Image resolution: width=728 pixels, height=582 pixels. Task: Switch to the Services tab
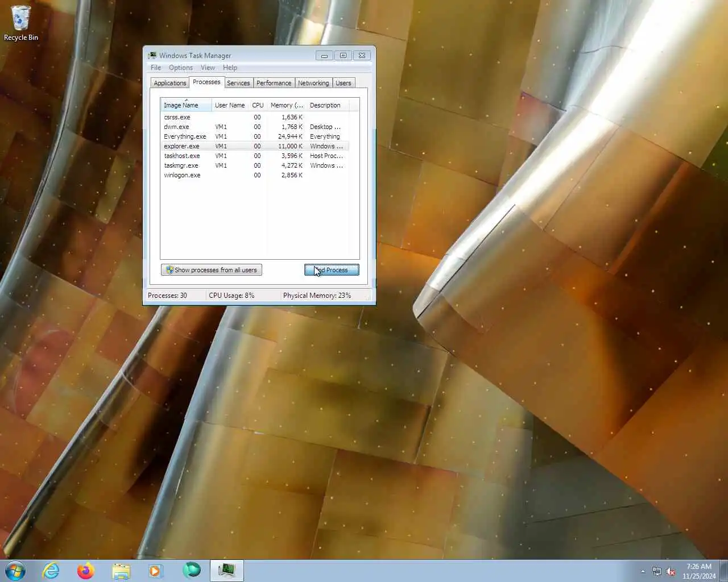click(238, 83)
